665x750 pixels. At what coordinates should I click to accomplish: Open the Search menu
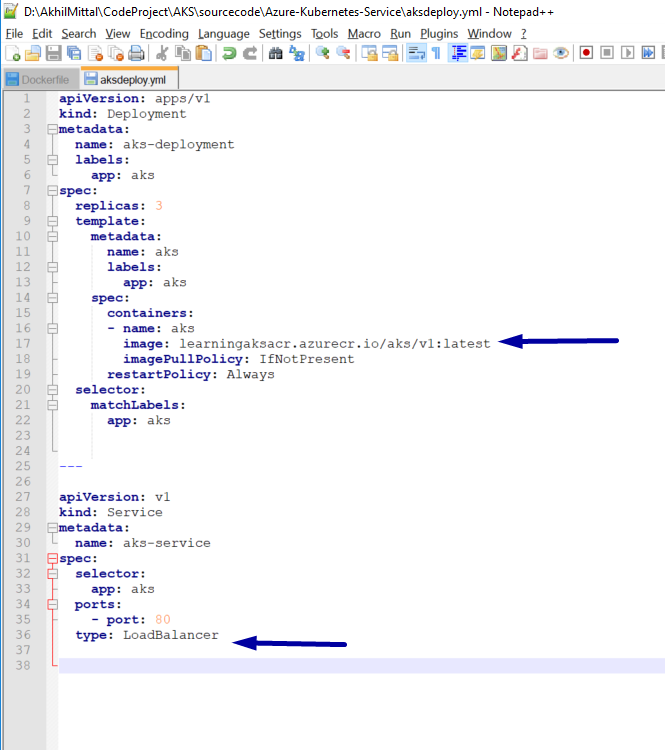coord(79,33)
